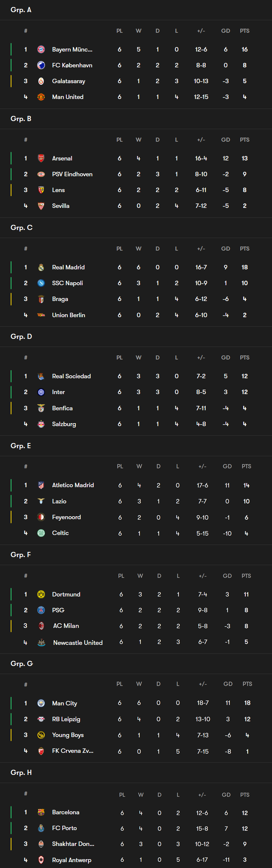Select the Grp. H heading
The image size is (272, 868).
pos(21,772)
